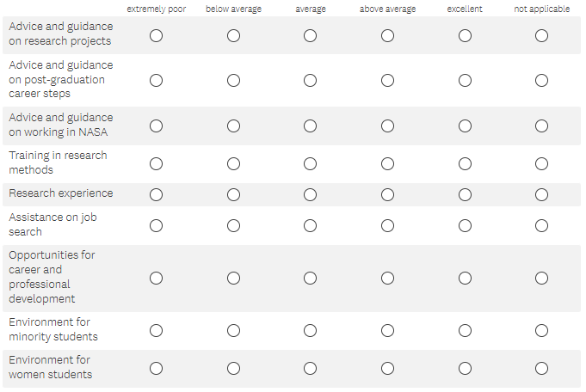Select below average for women students environment
Screen dimensions: 586x392
[233, 368]
